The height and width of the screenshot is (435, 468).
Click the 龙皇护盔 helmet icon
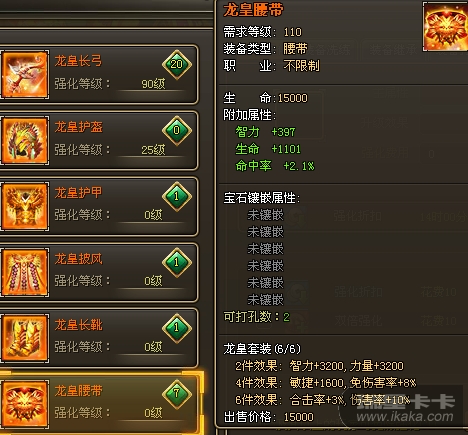25,140
